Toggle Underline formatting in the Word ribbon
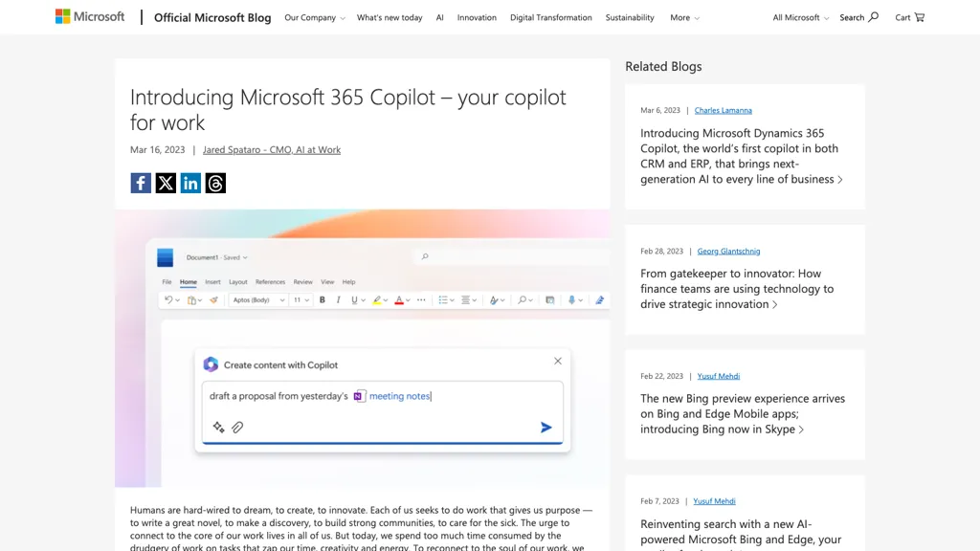 pyautogui.click(x=354, y=298)
